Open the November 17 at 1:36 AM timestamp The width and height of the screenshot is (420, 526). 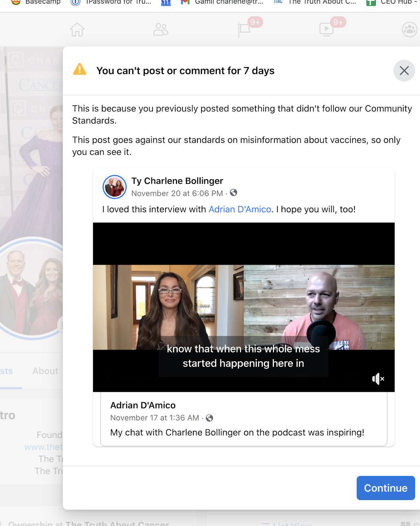click(155, 418)
